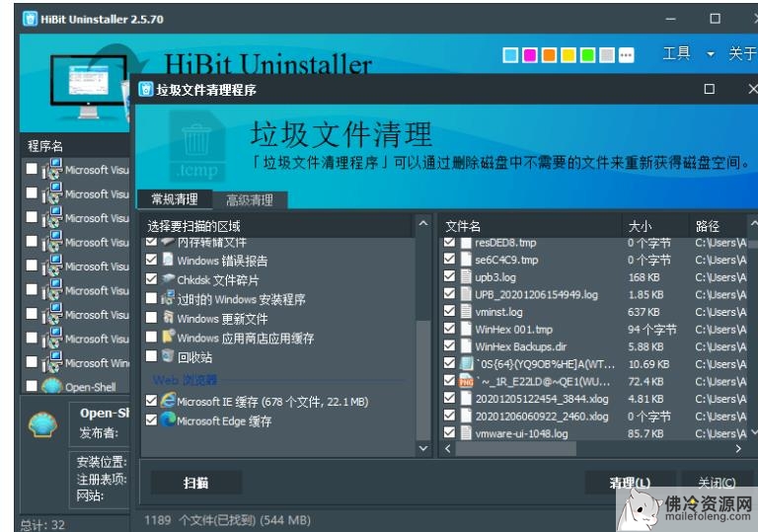Click the Open-Shell seashell program icon

coord(42,424)
